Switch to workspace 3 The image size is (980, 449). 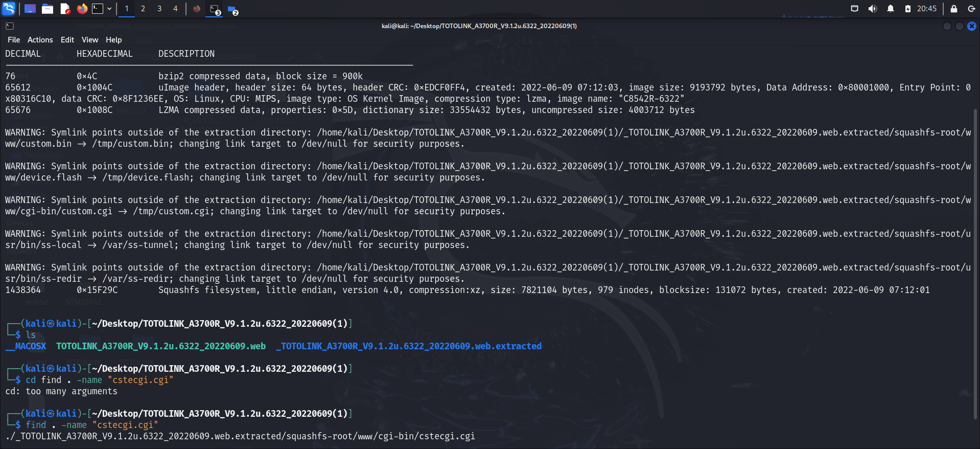click(x=159, y=9)
